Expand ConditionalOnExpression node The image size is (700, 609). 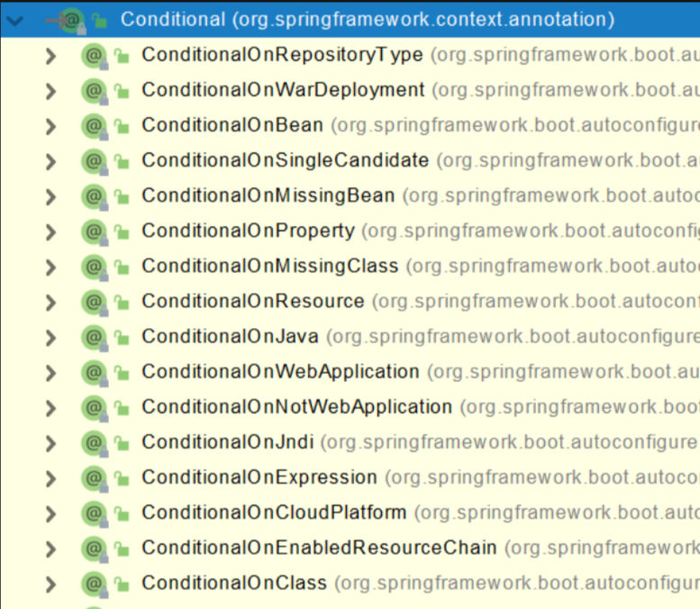pos(50,479)
